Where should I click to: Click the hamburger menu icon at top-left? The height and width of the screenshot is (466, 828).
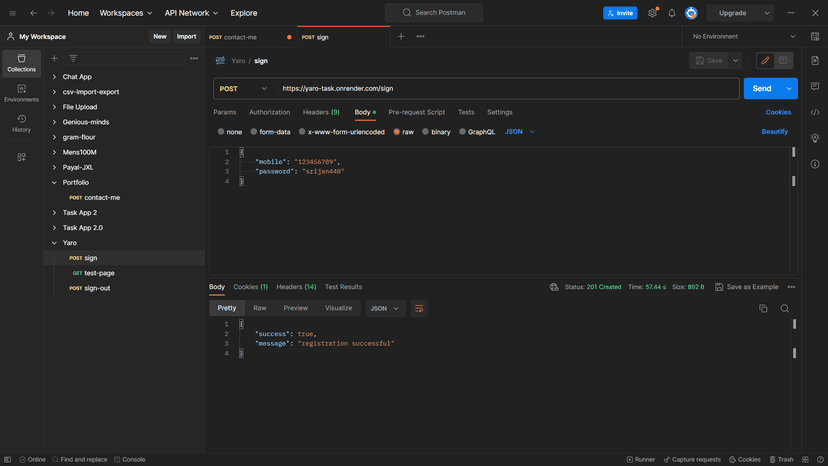(13, 13)
